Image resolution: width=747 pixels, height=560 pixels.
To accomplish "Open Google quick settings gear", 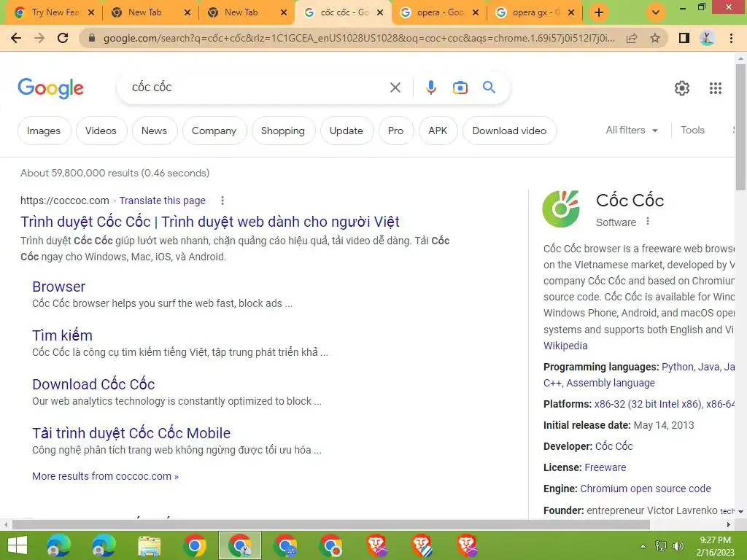I will pyautogui.click(x=682, y=88).
